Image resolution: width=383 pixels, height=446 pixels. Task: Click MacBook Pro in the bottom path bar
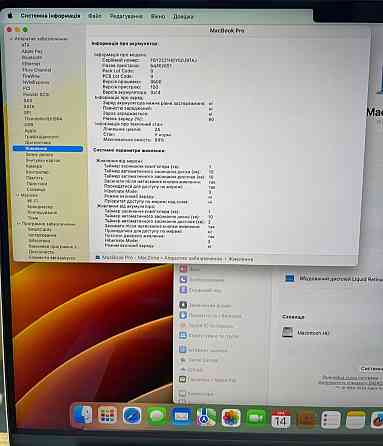[117, 257]
